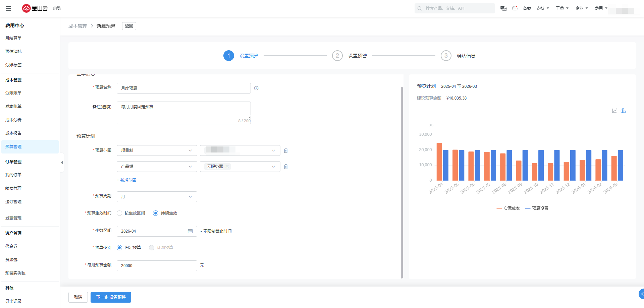Click the search magnifier icon
The height and width of the screenshot is (308, 644).
(x=420, y=8)
